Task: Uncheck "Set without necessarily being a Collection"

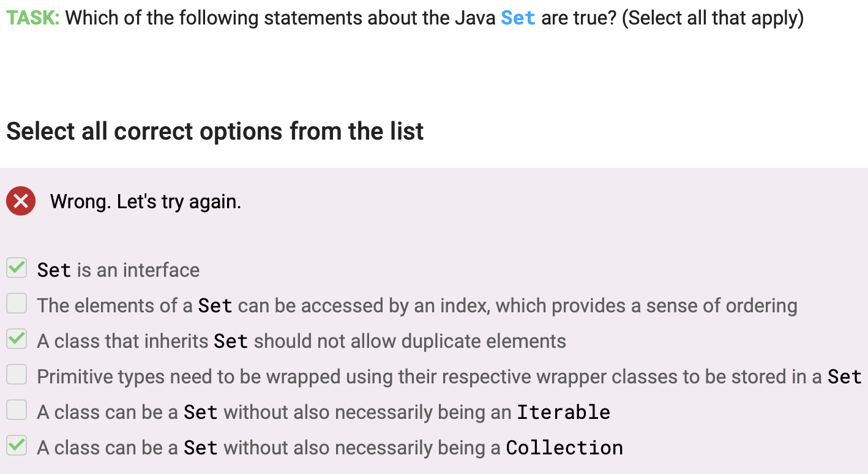Action: pyautogui.click(x=16, y=445)
